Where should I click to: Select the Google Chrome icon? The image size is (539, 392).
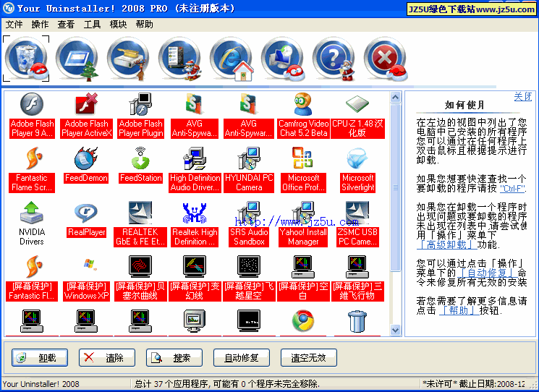tap(303, 321)
